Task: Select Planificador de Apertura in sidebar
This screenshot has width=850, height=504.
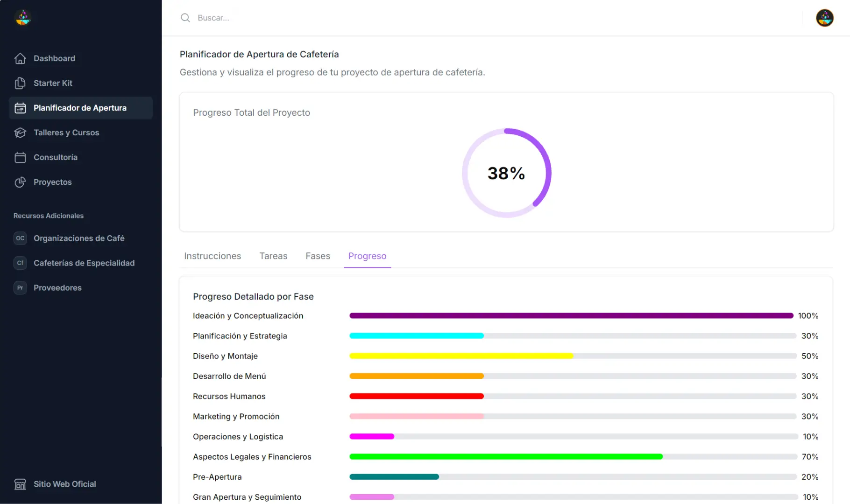Action: click(x=80, y=108)
